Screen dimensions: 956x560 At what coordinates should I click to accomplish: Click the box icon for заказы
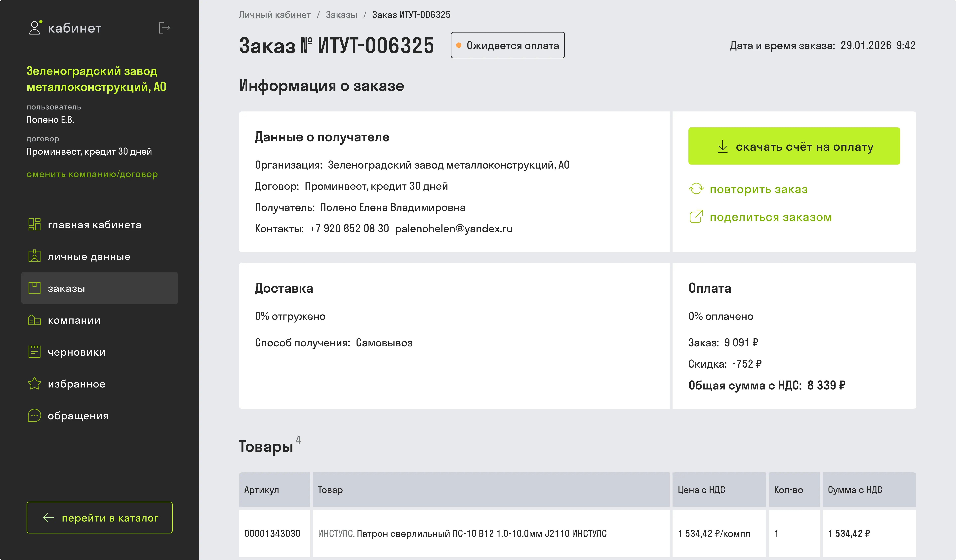point(35,288)
